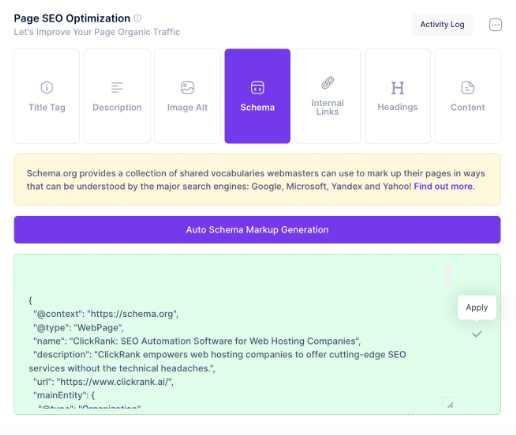Click the Title Tag info icon
The height and width of the screenshot is (435, 516).
[47, 88]
